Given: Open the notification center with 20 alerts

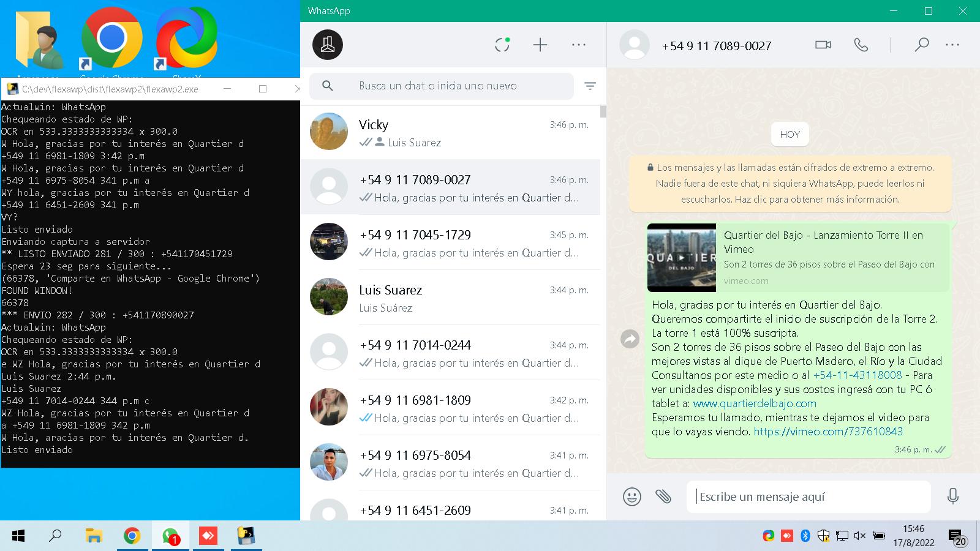Looking at the screenshot, I should tap(958, 538).
